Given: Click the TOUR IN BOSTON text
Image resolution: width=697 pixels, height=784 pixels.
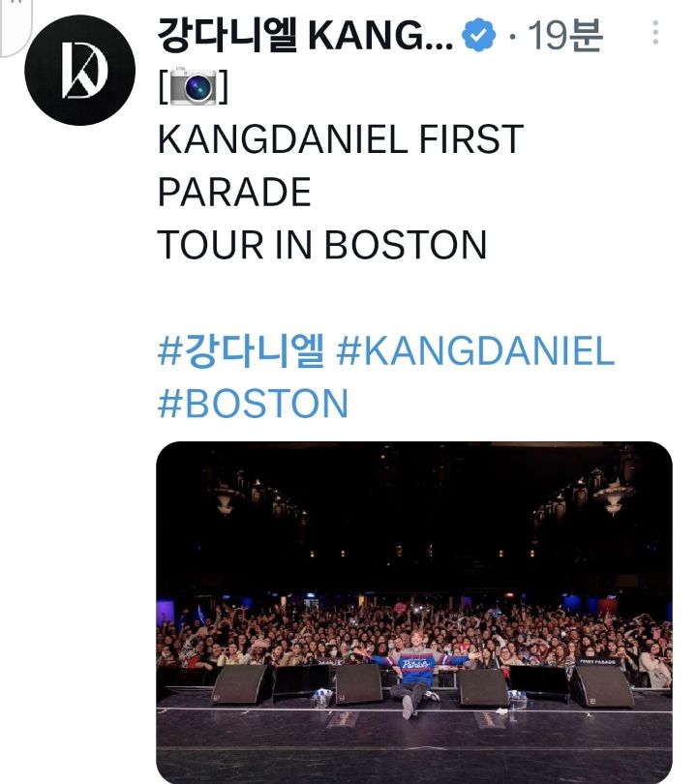Looking at the screenshot, I should (x=321, y=245).
